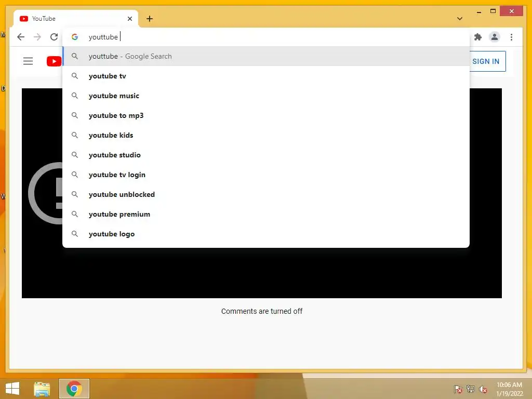Open the Chrome three-dot menu
The image size is (532, 399).
coord(511,37)
